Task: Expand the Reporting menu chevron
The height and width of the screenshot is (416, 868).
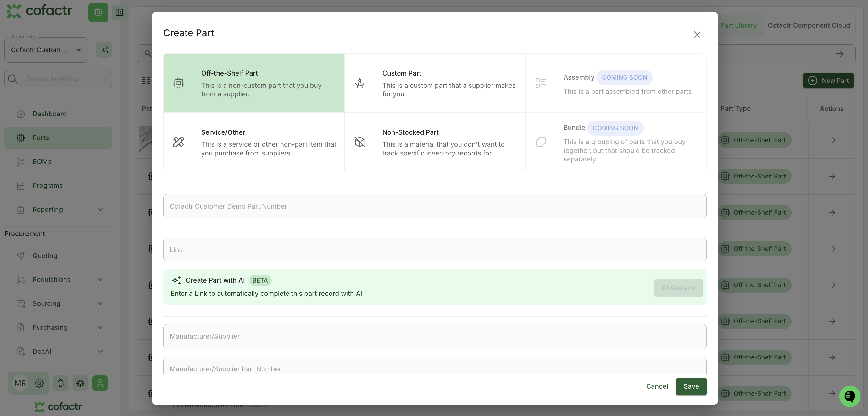Action: coord(100,209)
